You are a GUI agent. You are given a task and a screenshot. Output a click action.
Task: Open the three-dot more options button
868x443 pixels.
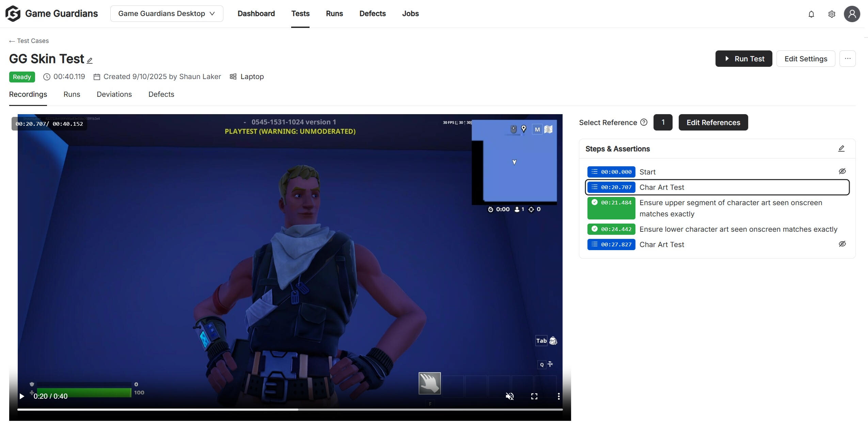[848, 59]
